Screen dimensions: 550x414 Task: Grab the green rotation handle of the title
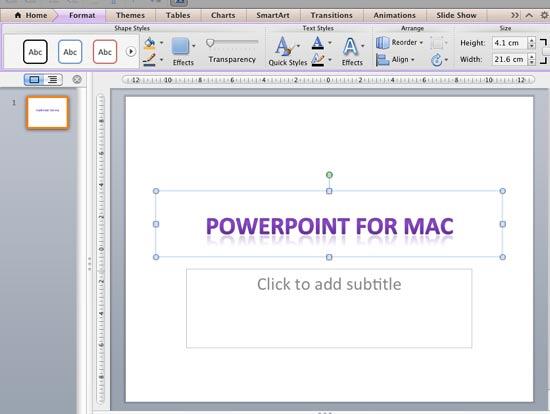[x=329, y=175]
